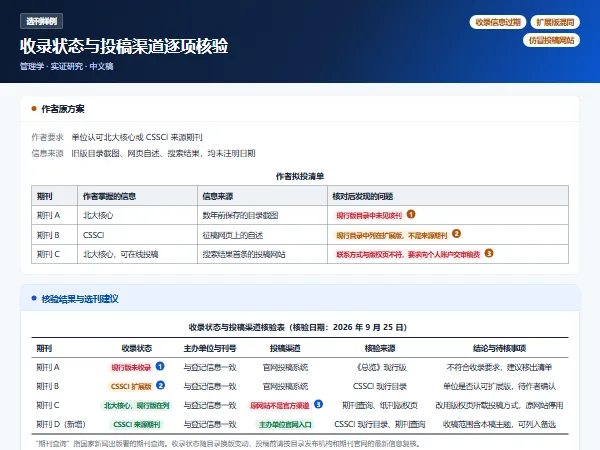Click the cell 期刊查询、纸刊版权页
This screenshot has width=600, height=450.
tap(380, 405)
